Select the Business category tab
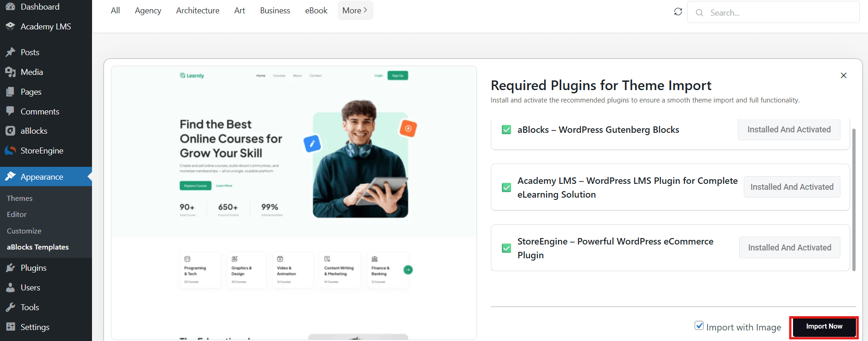This screenshot has height=341, width=868. click(275, 11)
